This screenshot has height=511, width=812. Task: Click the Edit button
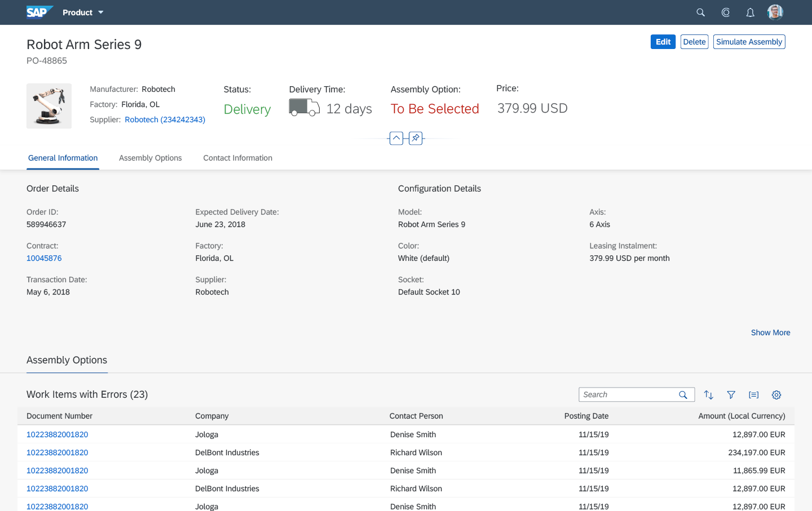point(663,42)
